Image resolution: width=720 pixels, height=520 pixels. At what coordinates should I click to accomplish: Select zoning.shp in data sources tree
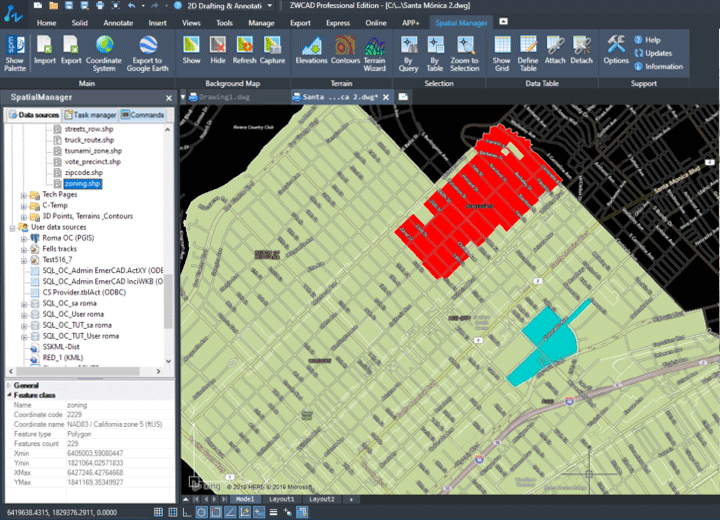pos(83,184)
